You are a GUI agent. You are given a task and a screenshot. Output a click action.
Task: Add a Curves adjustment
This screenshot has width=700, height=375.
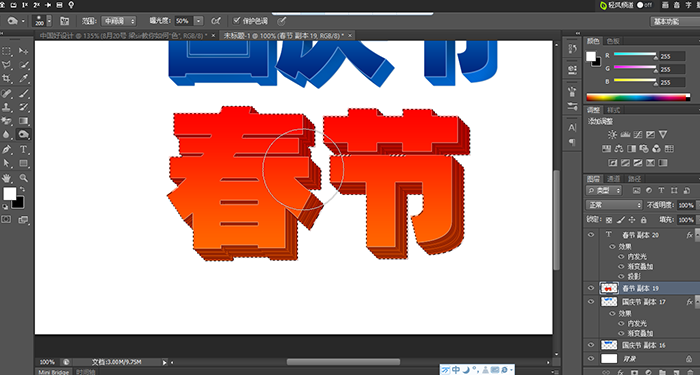[x=638, y=134]
